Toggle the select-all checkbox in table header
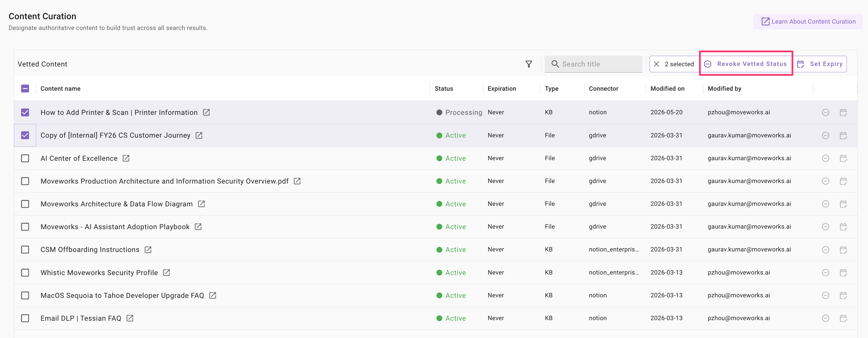The image size is (868, 338). pyautogui.click(x=25, y=88)
